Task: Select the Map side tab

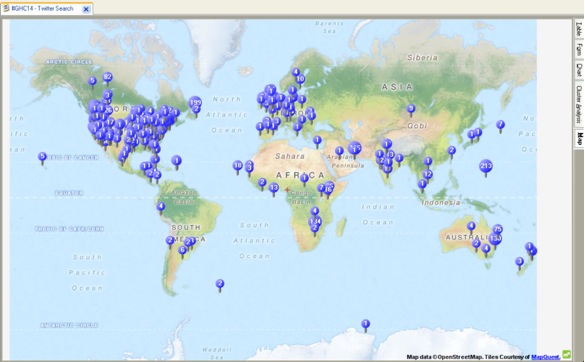Action: (579, 138)
